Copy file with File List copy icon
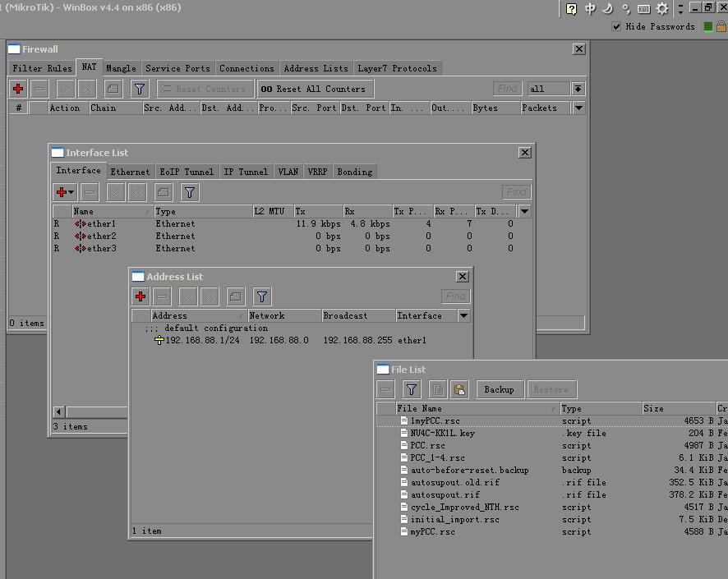 pyautogui.click(x=437, y=390)
